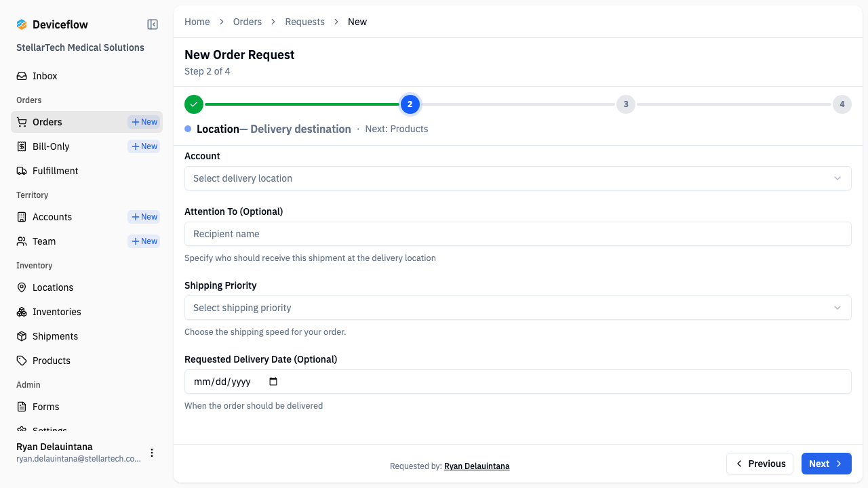Go to Orders breadcrumb
The image size is (868, 488).
tap(248, 22)
